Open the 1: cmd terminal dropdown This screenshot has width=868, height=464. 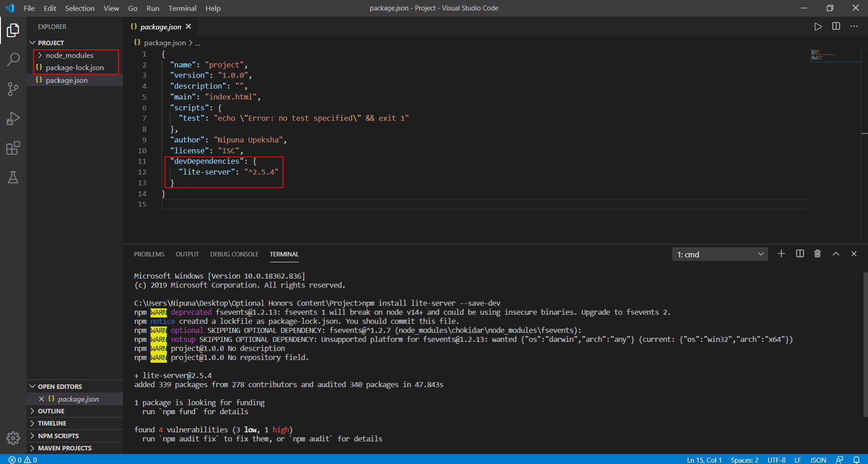pos(720,254)
